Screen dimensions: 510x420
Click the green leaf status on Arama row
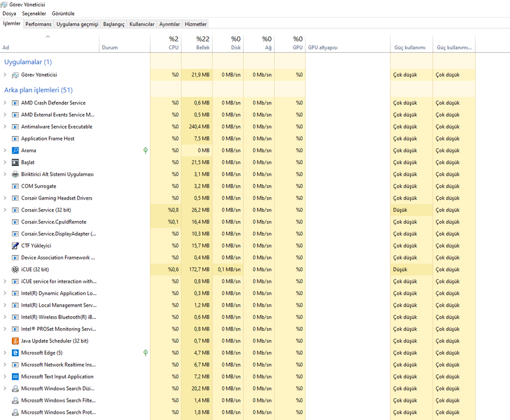coord(146,150)
